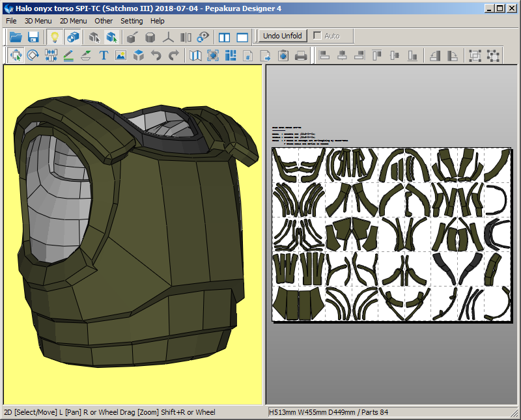
Task: Click the Undo Unfold button
Action: (x=283, y=36)
